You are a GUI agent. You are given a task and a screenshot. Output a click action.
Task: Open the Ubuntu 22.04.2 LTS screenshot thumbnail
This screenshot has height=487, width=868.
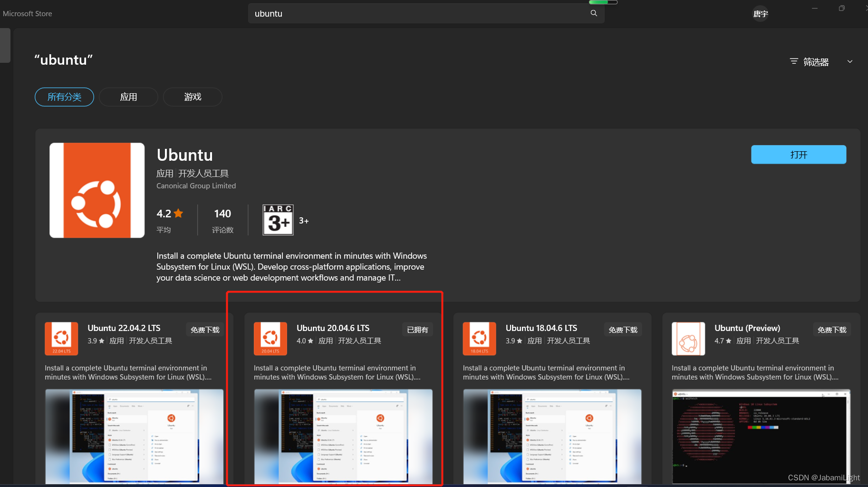134,437
